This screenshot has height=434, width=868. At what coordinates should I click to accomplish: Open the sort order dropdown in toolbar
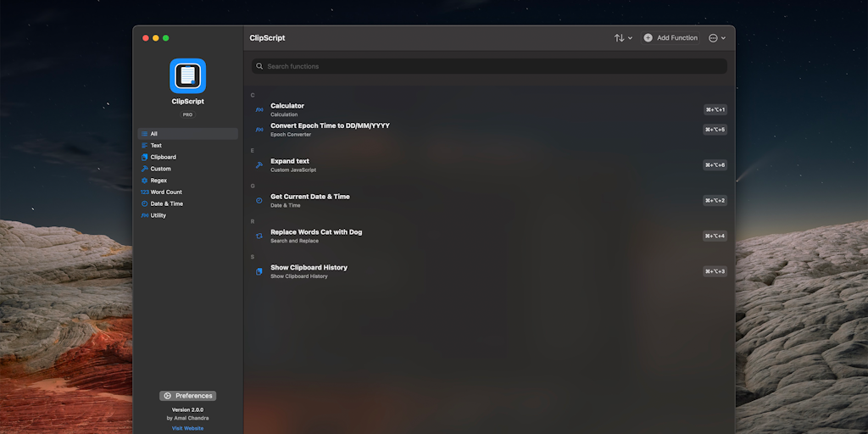pyautogui.click(x=623, y=38)
